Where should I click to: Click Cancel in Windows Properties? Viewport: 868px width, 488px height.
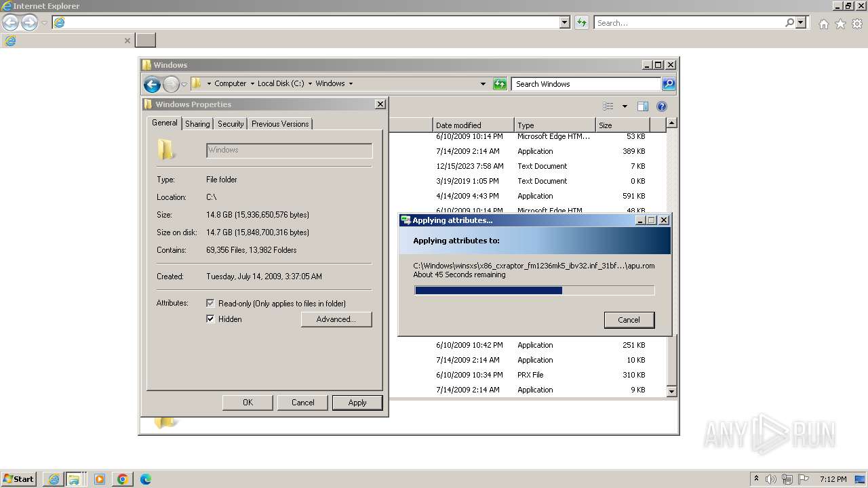pyautogui.click(x=303, y=403)
